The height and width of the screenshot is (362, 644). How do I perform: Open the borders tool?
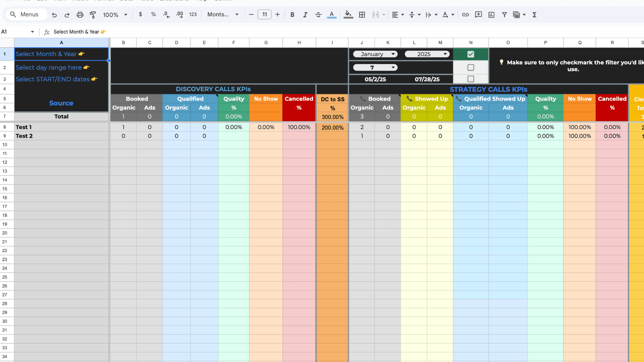(362, 15)
